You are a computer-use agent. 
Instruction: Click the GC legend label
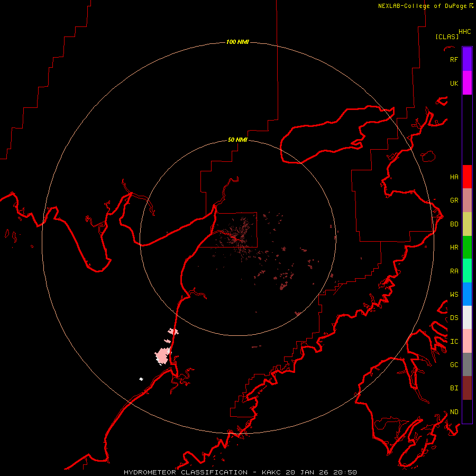[x=454, y=364]
